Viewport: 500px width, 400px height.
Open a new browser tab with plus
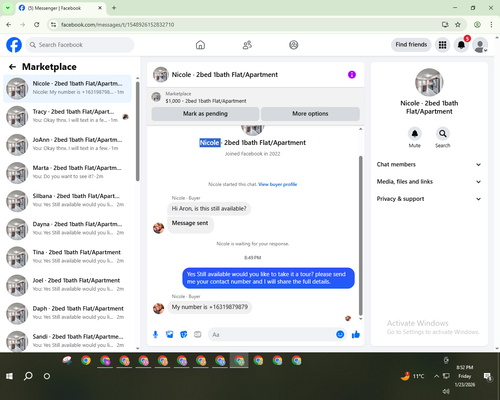point(114,8)
